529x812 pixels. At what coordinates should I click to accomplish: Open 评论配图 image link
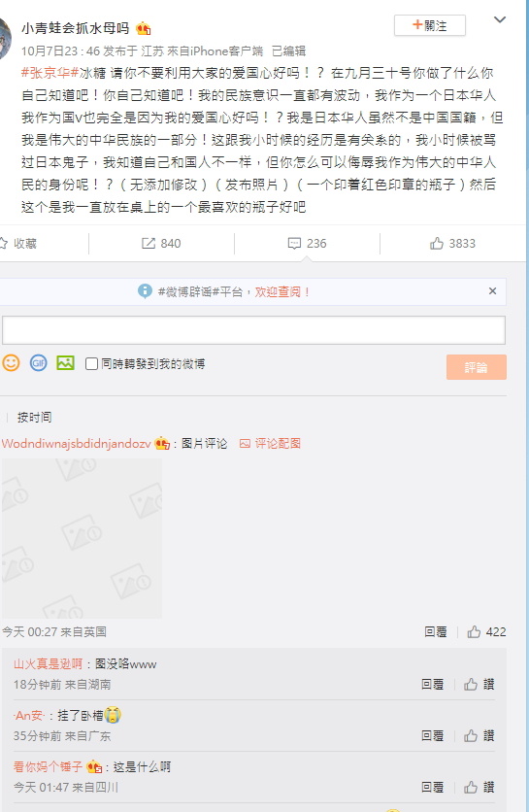(270, 443)
